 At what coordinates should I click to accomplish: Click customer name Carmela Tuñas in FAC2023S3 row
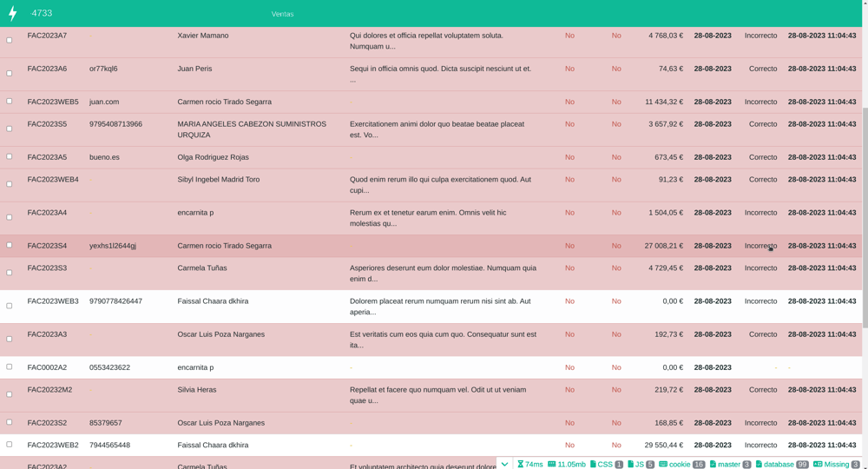coord(202,268)
